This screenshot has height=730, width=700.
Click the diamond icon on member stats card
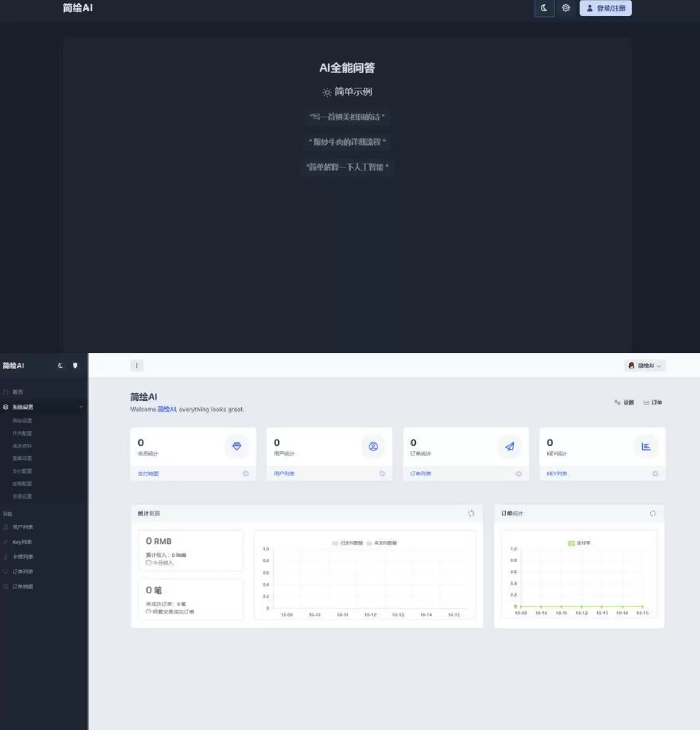tap(237, 447)
